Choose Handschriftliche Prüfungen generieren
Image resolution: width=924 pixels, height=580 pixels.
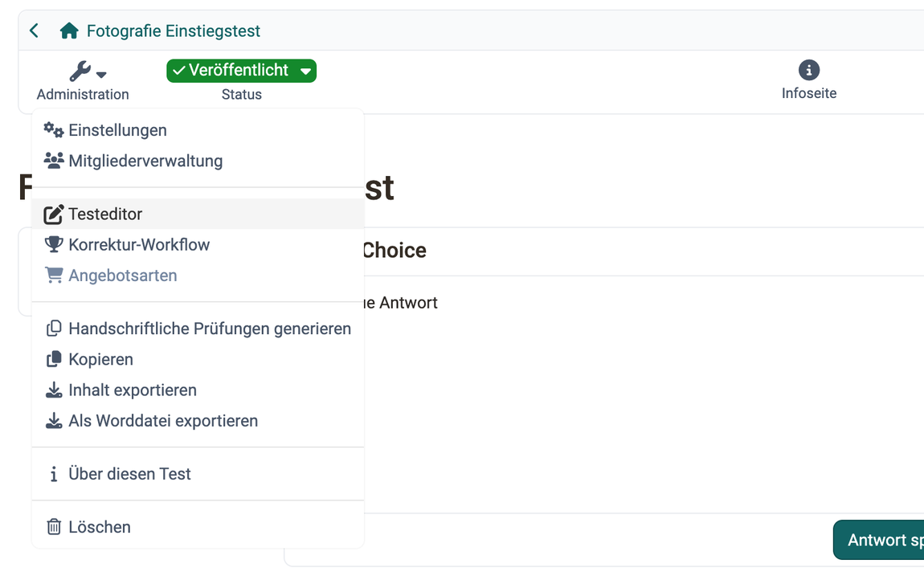pyautogui.click(x=198, y=329)
